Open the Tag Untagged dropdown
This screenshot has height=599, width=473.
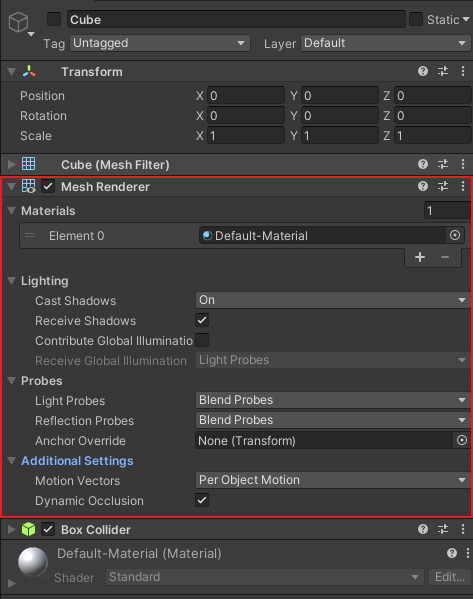(x=160, y=43)
